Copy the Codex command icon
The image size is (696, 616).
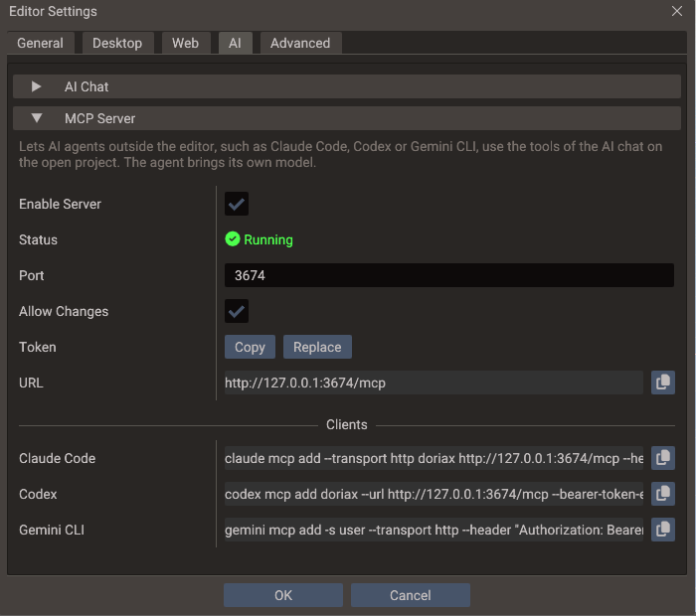tap(663, 494)
